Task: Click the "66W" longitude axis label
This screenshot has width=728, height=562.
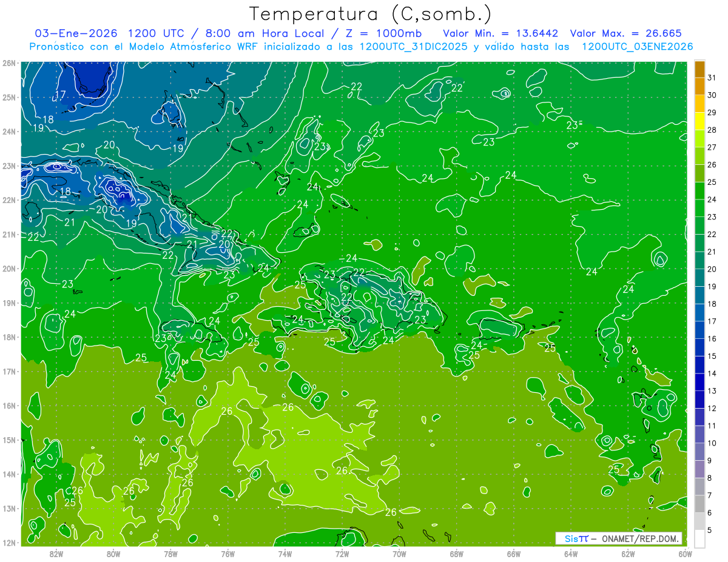Action: [x=514, y=554]
